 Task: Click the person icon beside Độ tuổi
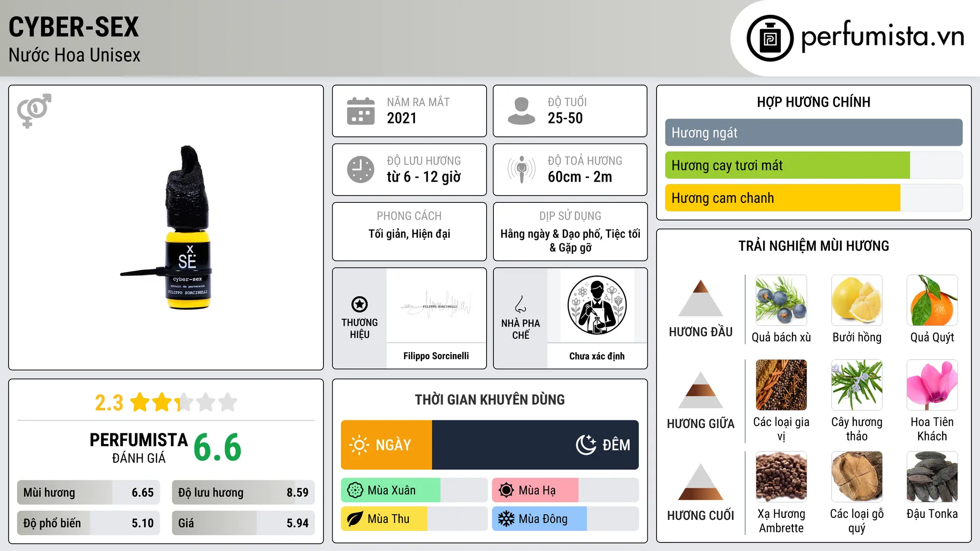(x=522, y=111)
